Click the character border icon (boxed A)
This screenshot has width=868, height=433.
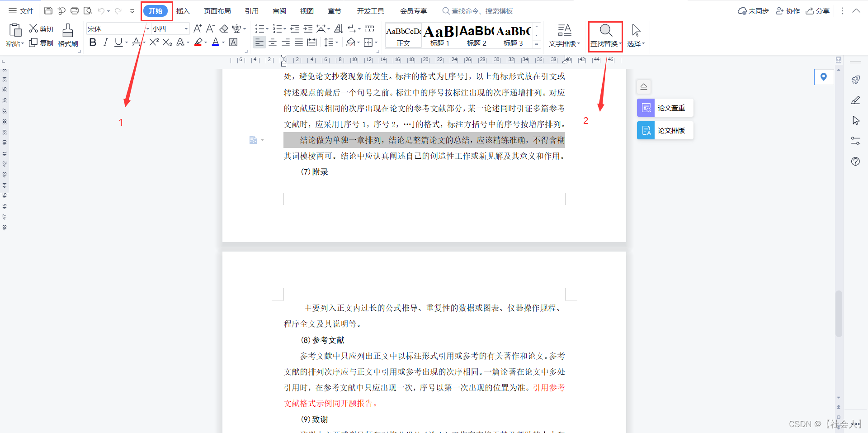tap(233, 42)
